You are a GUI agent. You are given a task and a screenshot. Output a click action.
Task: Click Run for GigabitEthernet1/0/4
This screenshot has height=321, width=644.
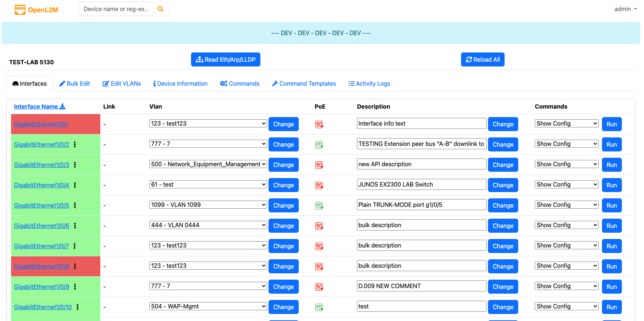(x=612, y=185)
